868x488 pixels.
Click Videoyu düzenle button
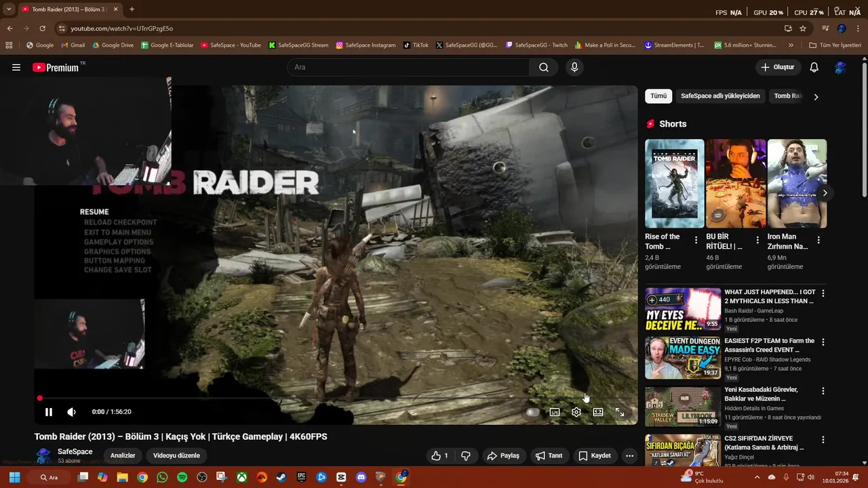[176, 455]
